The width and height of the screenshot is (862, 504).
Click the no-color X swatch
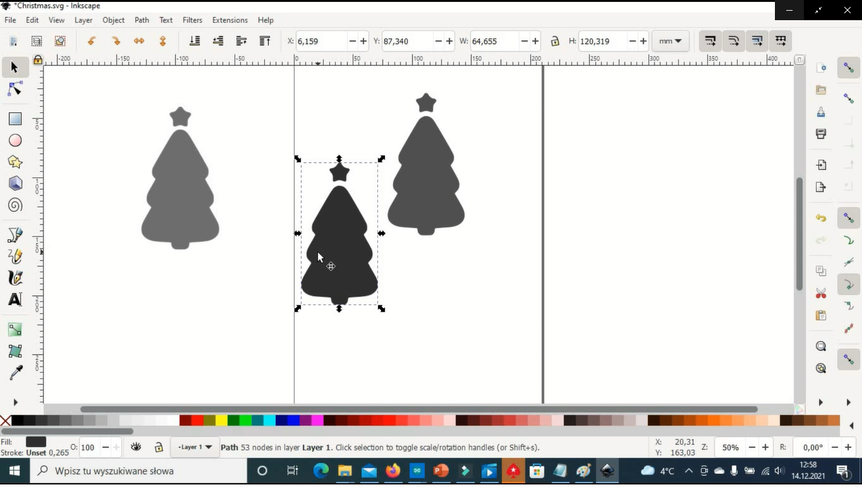tap(5, 421)
